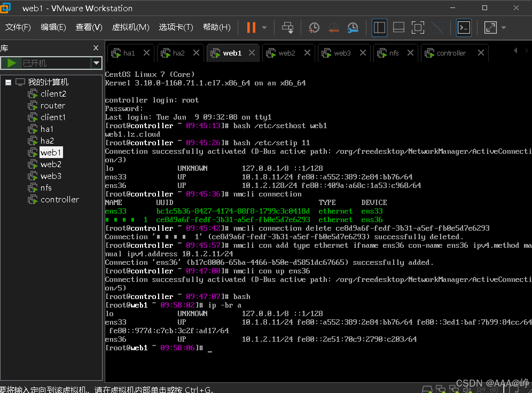This screenshot has width=532, height=393.
Task: Open the 文件(F) menu
Action: [18, 27]
